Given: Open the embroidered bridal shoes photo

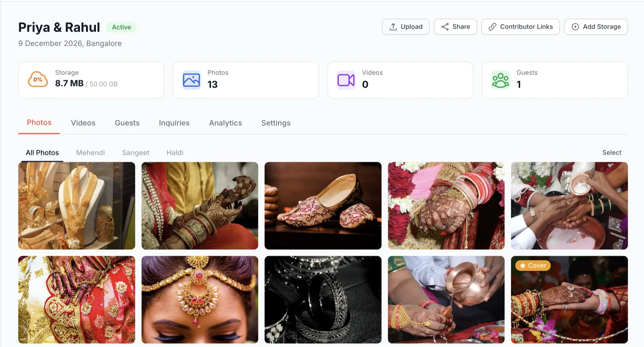Looking at the screenshot, I should point(323,206).
